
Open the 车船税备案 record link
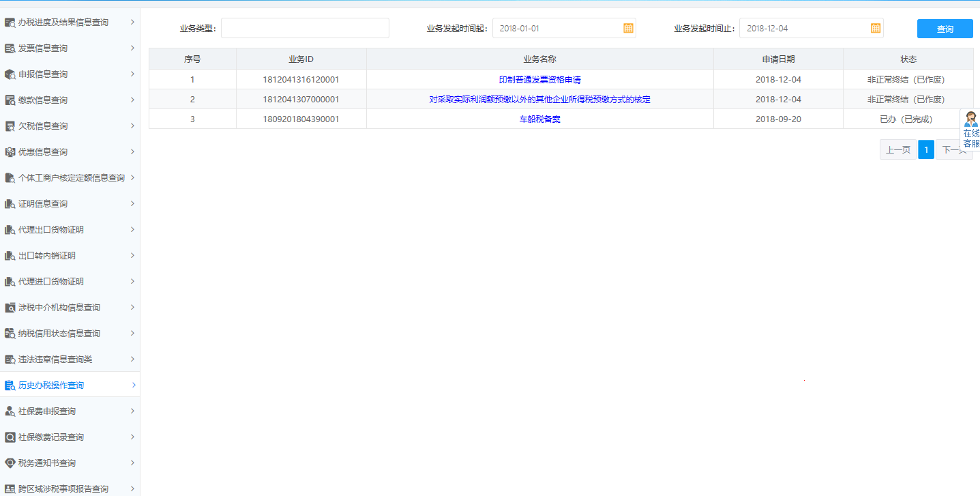coord(539,119)
